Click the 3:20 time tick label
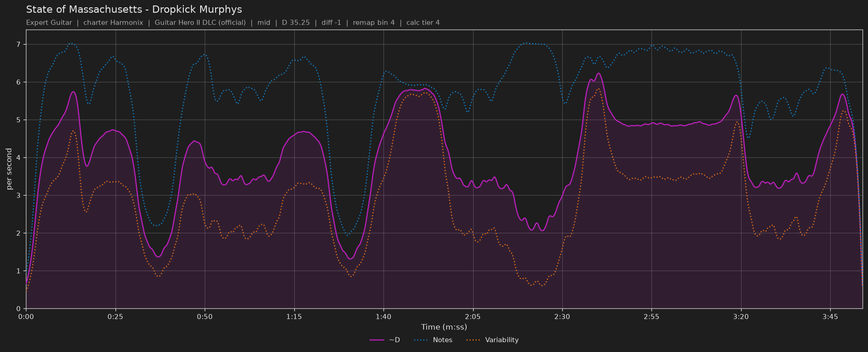 (x=741, y=317)
